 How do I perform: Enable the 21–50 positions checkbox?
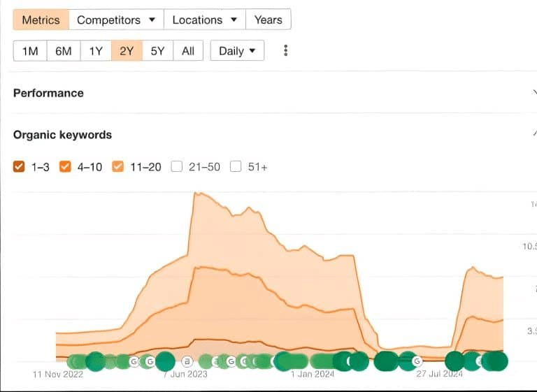point(177,166)
